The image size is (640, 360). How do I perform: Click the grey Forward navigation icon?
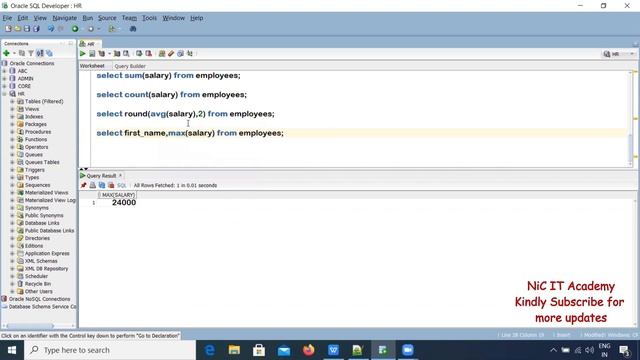point(91,29)
